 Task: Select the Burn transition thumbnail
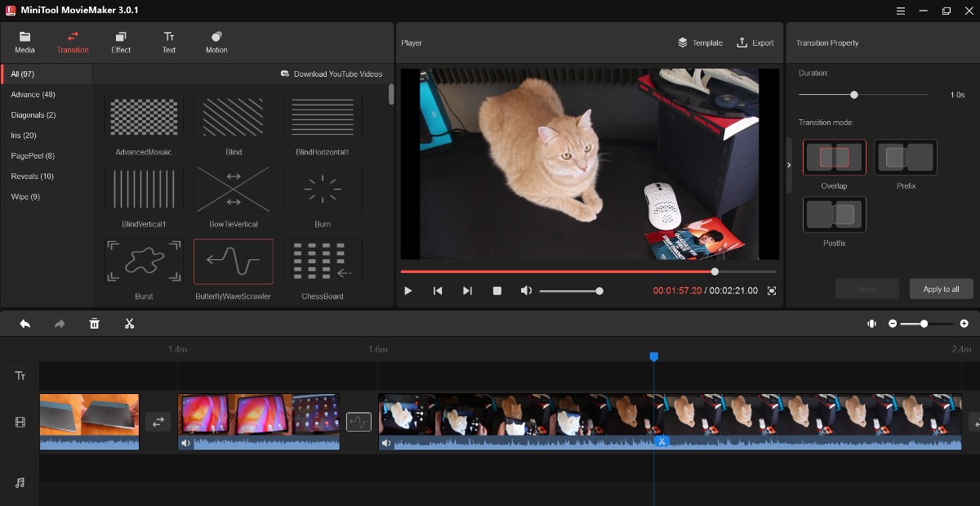coord(323,190)
